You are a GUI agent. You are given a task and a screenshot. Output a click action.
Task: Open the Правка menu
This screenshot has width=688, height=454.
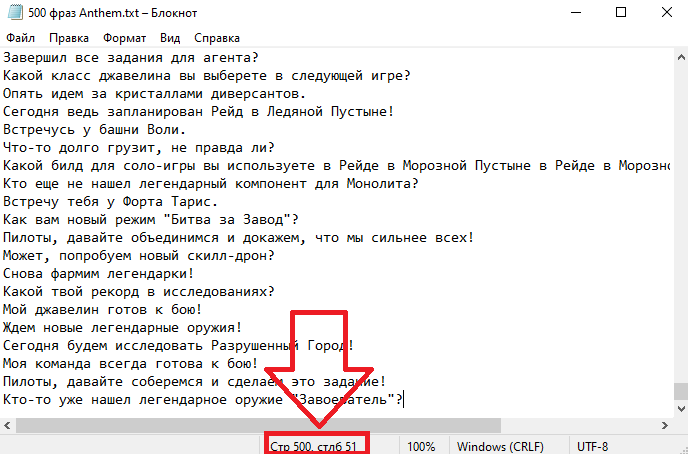point(68,37)
